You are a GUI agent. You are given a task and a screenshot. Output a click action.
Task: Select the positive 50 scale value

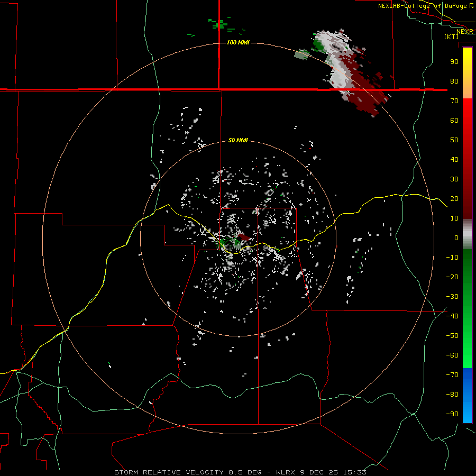(454, 140)
